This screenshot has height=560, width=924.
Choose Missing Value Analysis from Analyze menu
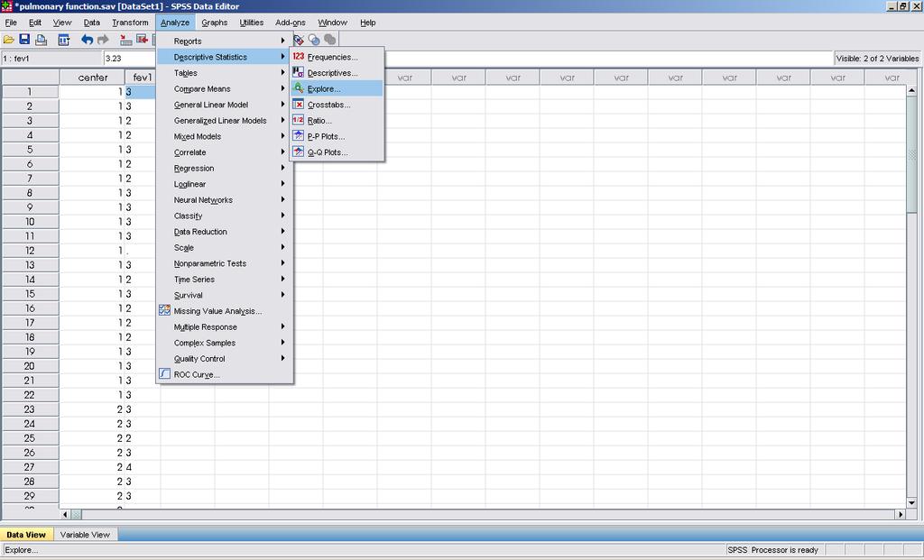224,311
